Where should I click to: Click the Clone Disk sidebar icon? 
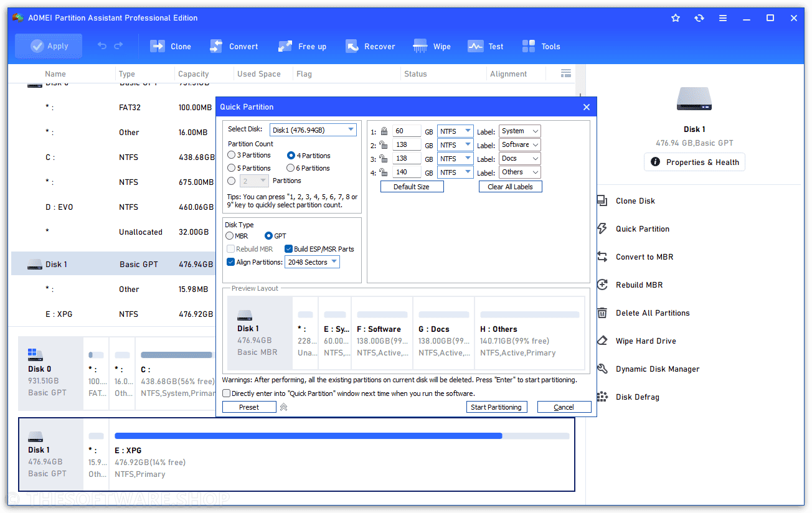tap(602, 200)
